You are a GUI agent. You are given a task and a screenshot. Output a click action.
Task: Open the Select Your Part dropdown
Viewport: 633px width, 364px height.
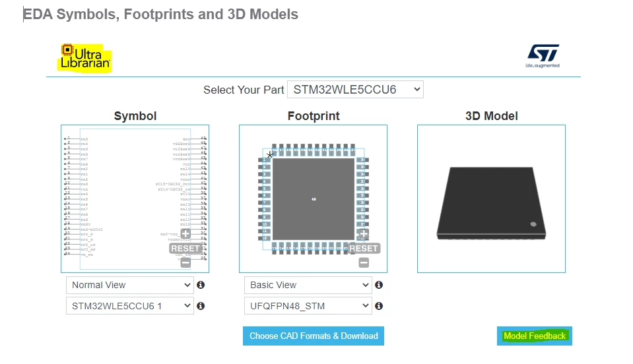(355, 90)
